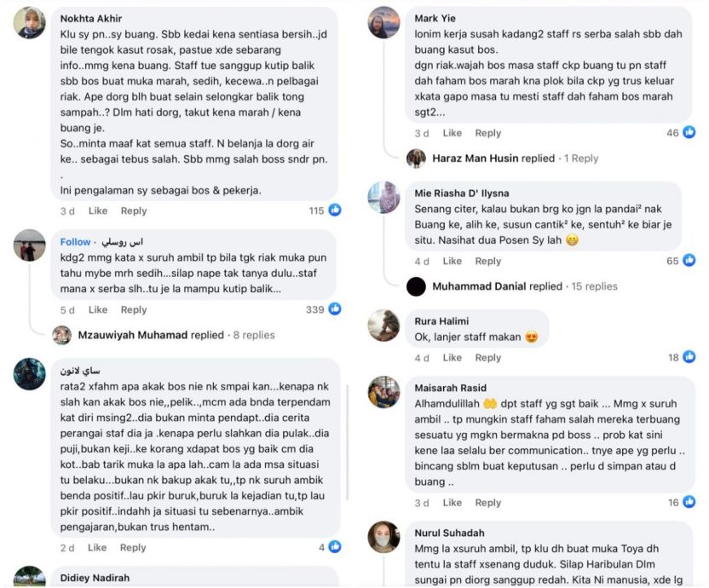Click reaction icon on Rura Halimi's comment

[689, 357]
